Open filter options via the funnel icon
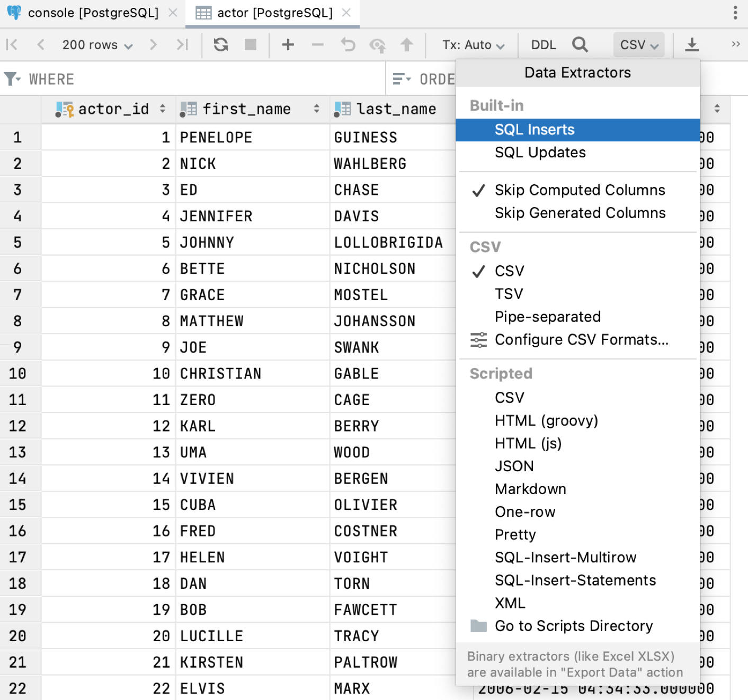The width and height of the screenshot is (748, 700). tap(13, 78)
